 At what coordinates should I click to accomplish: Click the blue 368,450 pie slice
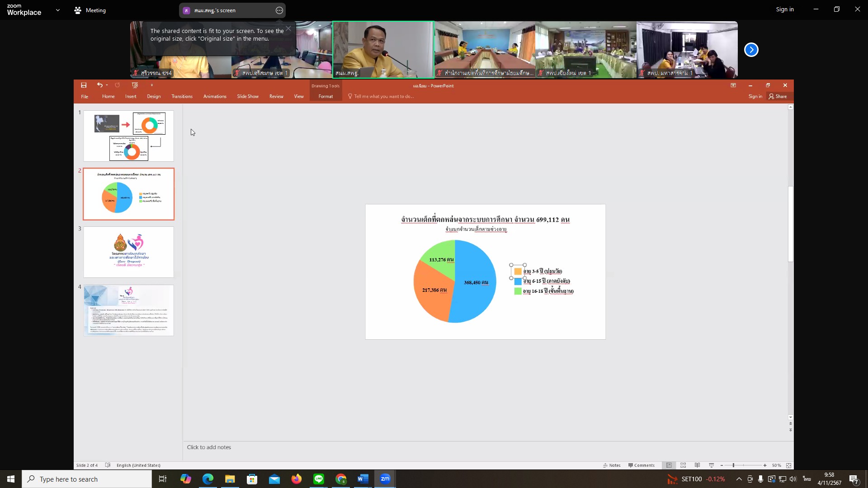coord(475,282)
